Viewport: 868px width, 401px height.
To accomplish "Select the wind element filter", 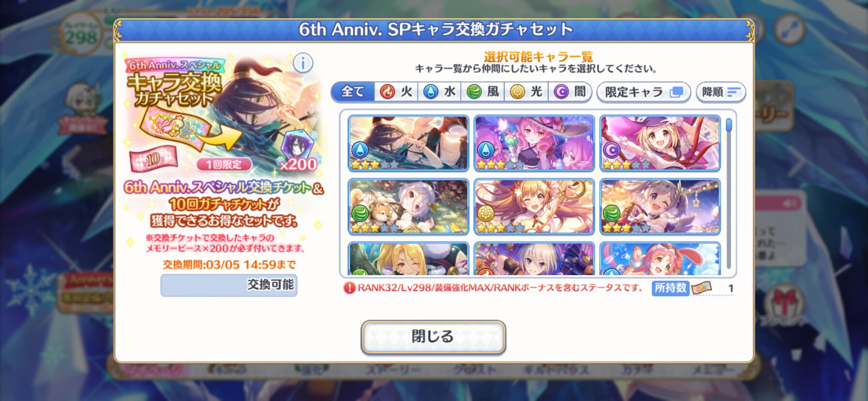I will pos(483,92).
